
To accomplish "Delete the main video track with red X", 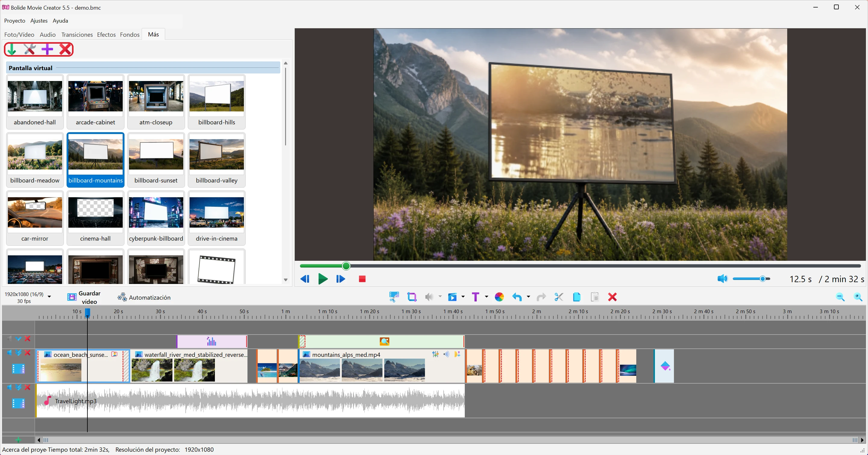I will coord(28,353).
